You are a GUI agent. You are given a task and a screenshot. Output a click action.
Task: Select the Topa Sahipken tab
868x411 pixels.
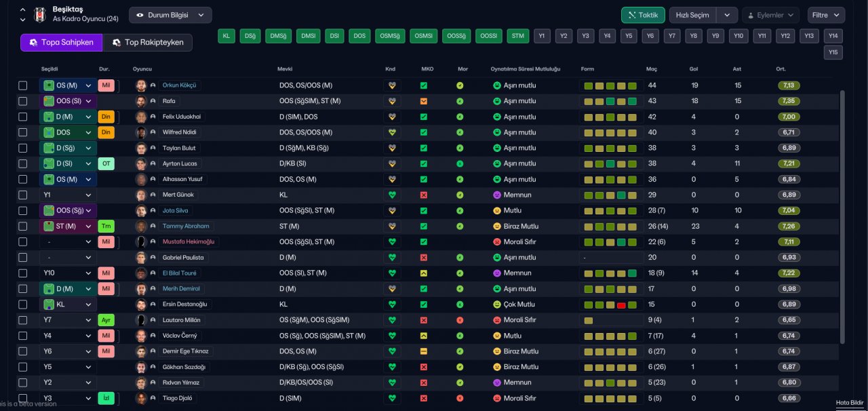pyautogui.click(x=61, y=43)
